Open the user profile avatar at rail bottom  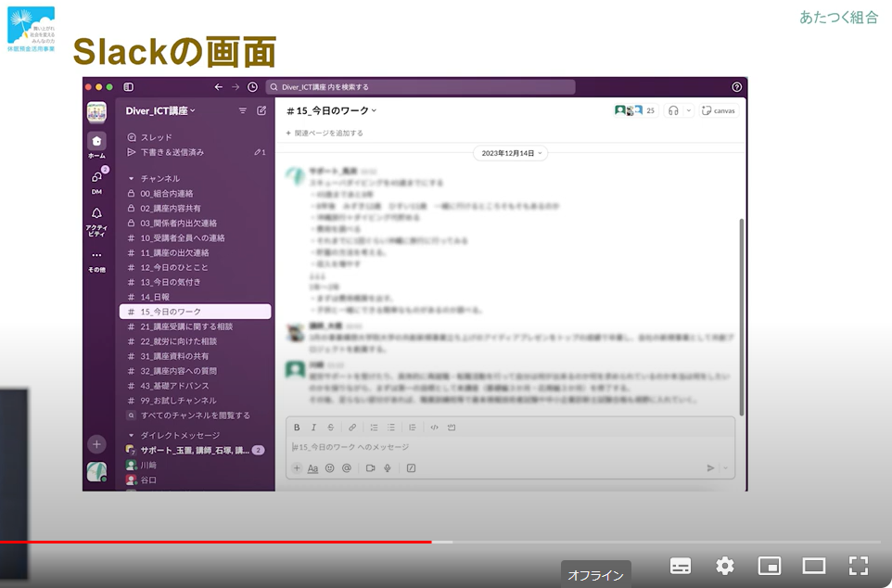click(x=96, y=471)
